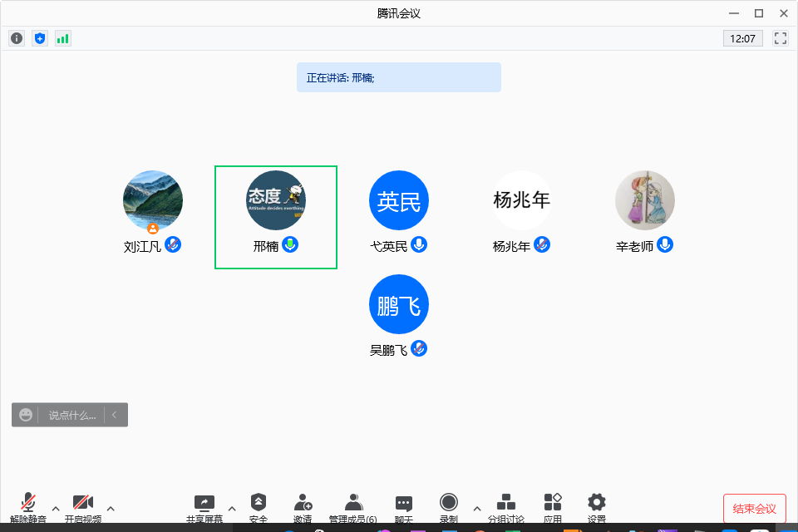Click the meeting info icon
This screenshot has height=532, width=798.
pyautogui.click(x=17, y=38)
